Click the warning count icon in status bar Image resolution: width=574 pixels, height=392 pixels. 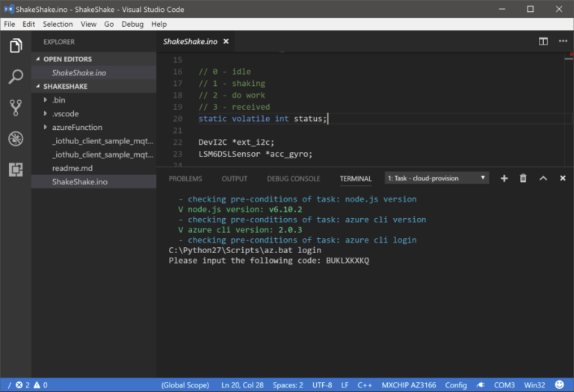pos(37,385)
